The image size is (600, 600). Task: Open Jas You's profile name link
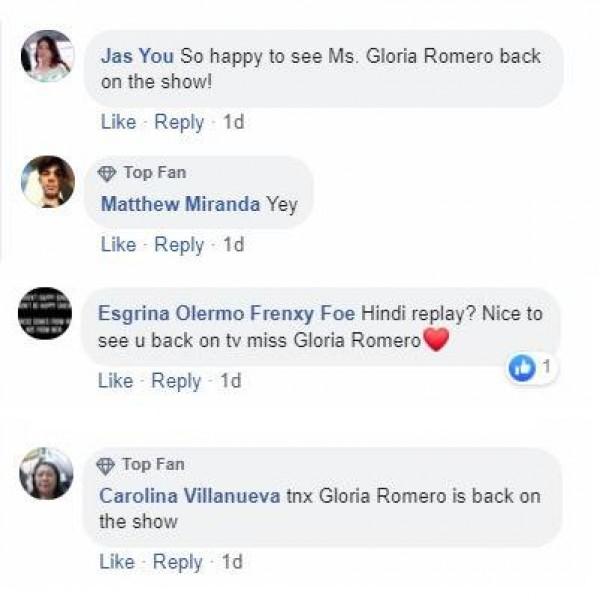(137, 56)
